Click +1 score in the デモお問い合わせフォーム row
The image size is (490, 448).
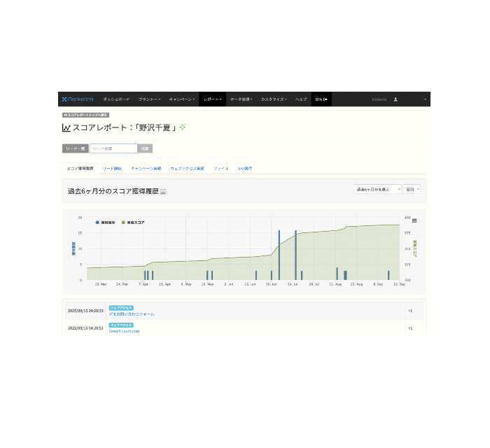tap(410, 311)
